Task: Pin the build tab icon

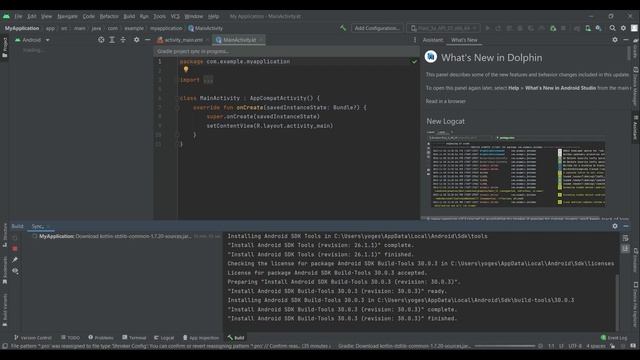Action: pyautogui.click(x=15, y=260)
